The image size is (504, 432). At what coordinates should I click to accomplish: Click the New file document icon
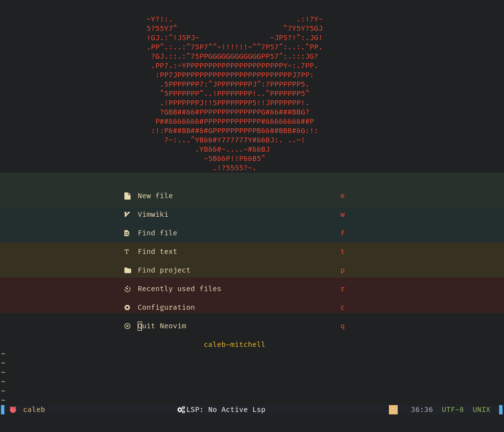click(127, 196)
